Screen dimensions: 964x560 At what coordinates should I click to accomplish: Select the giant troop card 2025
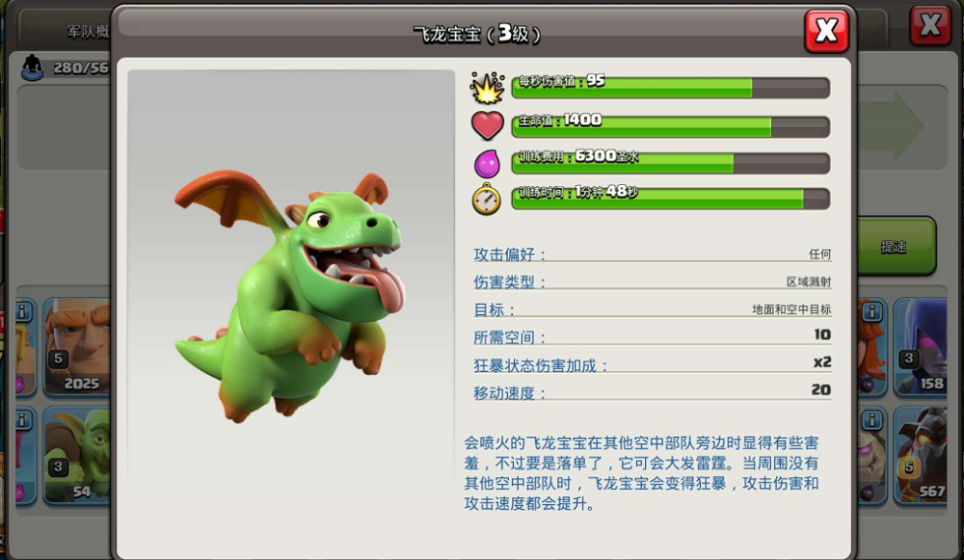coord(76,346)
